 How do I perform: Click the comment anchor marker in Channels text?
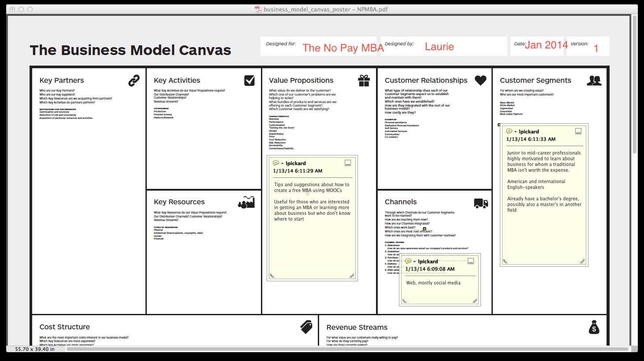click(x=424, y=229)
